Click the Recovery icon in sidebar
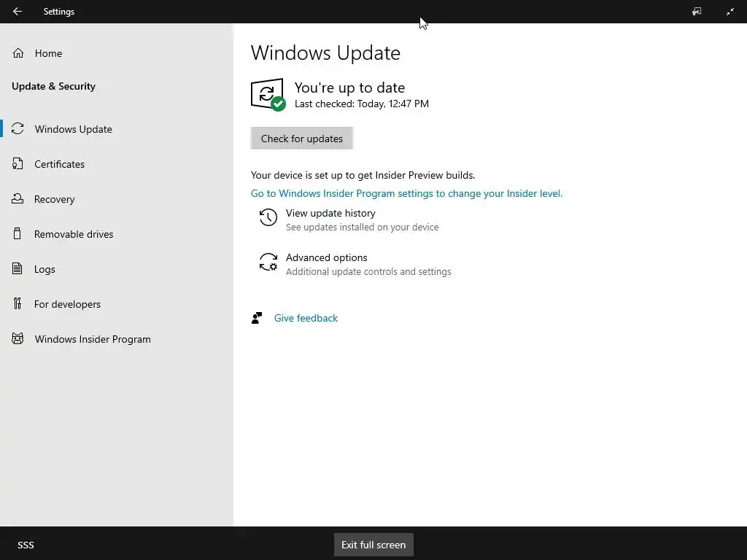747x560 pixels. click(x=18, y=198)
